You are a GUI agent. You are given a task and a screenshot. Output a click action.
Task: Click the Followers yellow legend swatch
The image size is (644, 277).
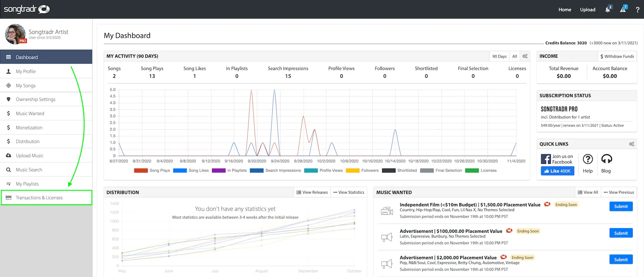(352, 170)
